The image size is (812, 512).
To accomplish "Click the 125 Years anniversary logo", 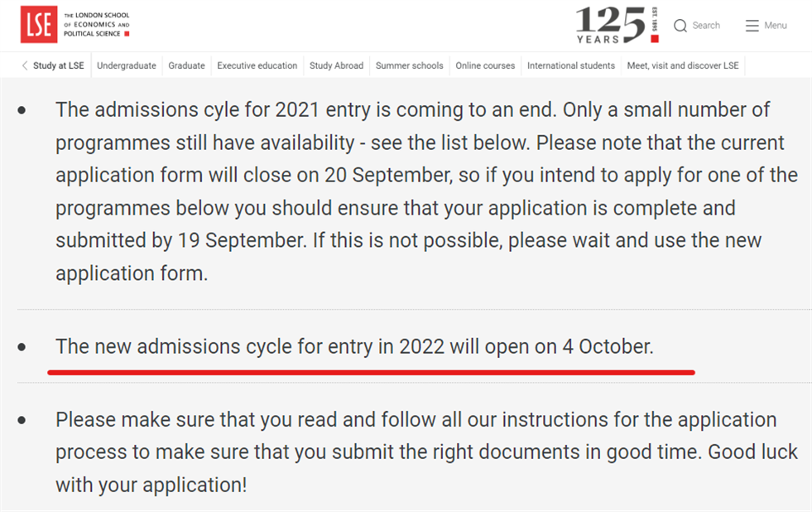I will click(617, 25).
